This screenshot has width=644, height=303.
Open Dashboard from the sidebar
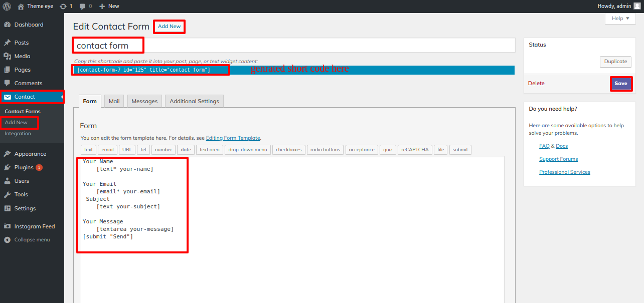pyautogui.click(x=29, y=25)
